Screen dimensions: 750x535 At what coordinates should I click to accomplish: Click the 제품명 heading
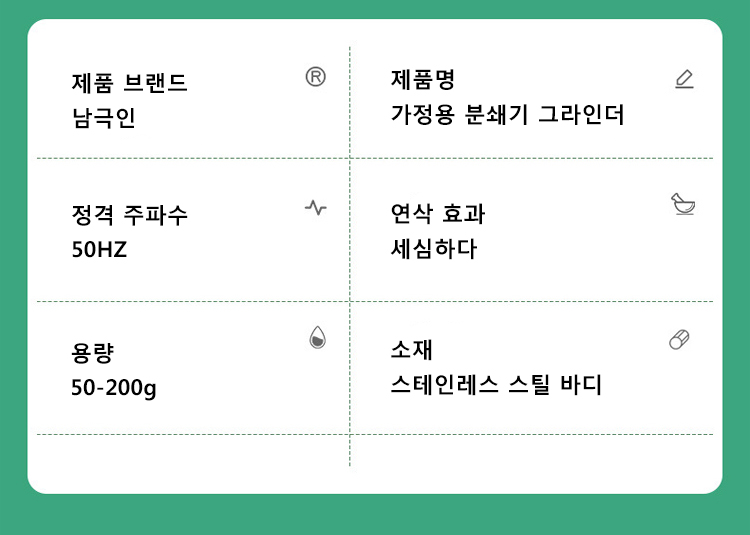coord(422,80)
